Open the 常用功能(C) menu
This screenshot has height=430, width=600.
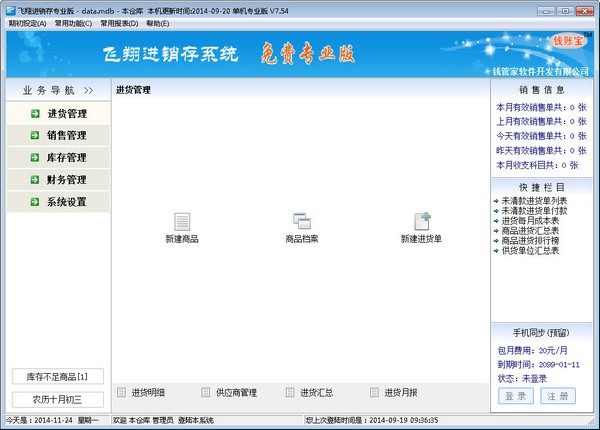coord(73,23)
